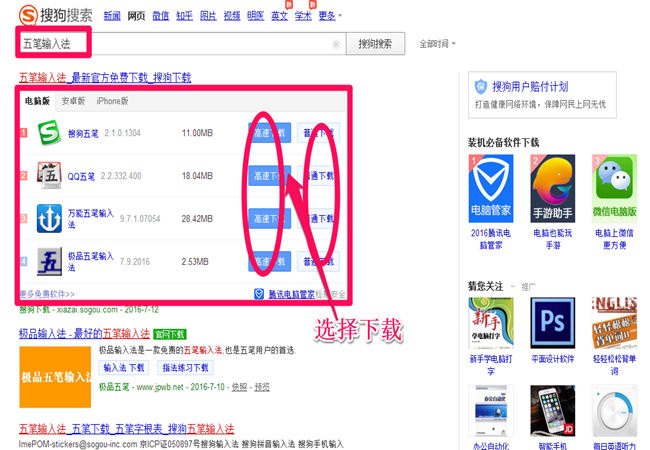Click the 搜狗用户赔付计划 shield icon
This screenshot has height=450, width=650.
(480, 87)
